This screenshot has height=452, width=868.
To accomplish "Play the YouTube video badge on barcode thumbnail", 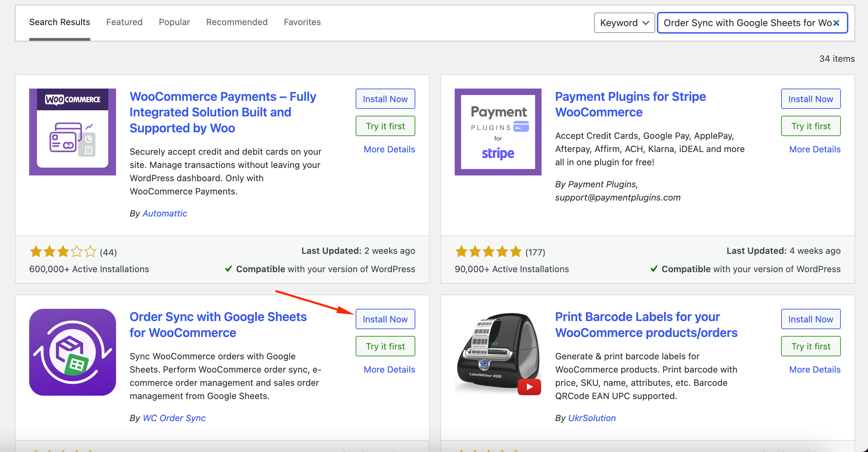I will click(529, 387).
